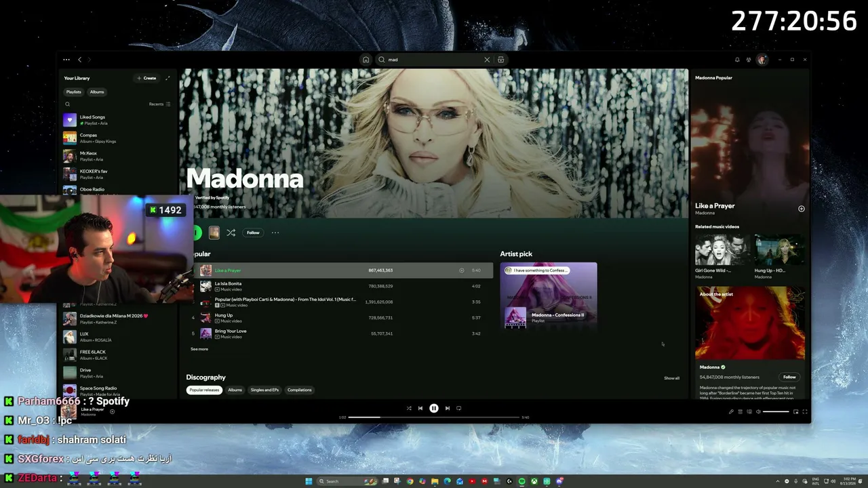Open the play queue
This screenshot has height=488, width=868.
741,411
